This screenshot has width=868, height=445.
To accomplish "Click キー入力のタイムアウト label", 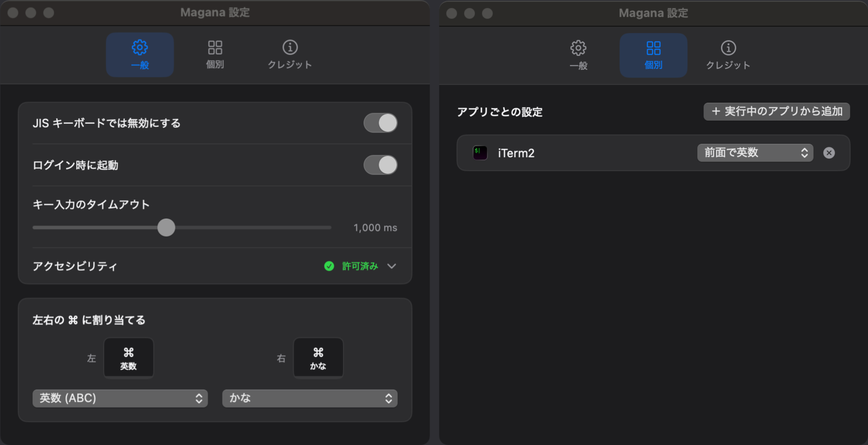I will click(91, 205).
